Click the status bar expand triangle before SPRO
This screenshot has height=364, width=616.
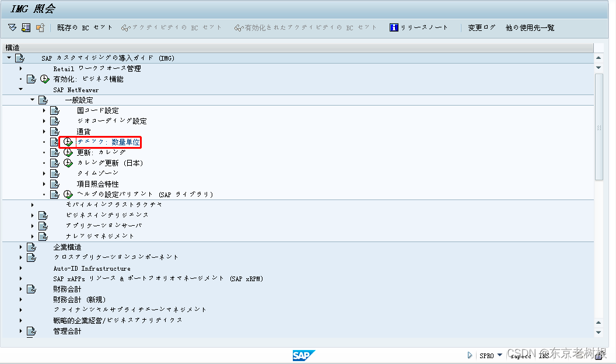(470, 355)
